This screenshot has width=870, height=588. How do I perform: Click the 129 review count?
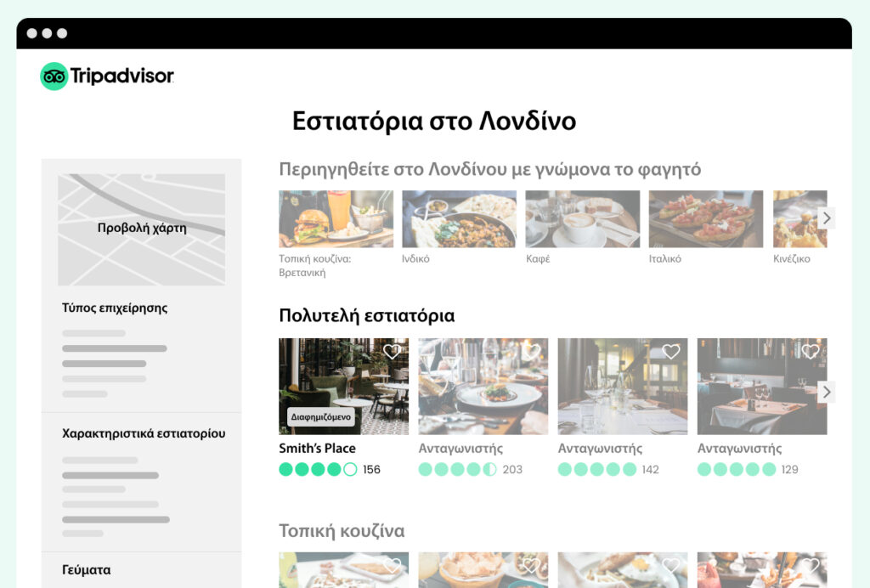789,470
